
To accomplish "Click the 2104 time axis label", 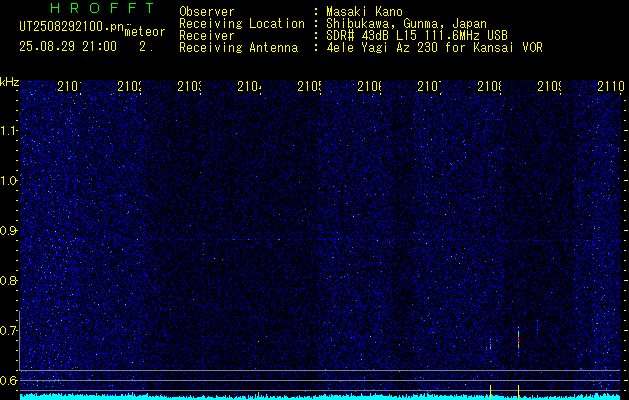I will click(x=250, y=86).
